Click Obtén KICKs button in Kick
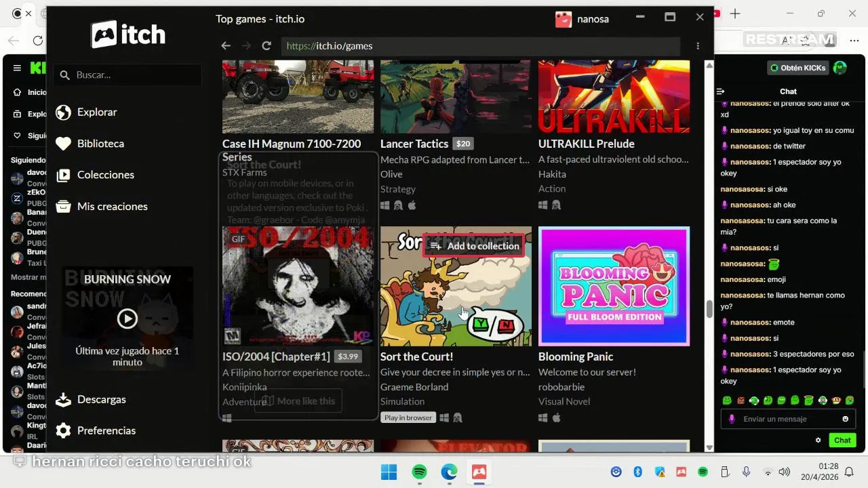The image size is (868, 488). (x=797, y=68)
